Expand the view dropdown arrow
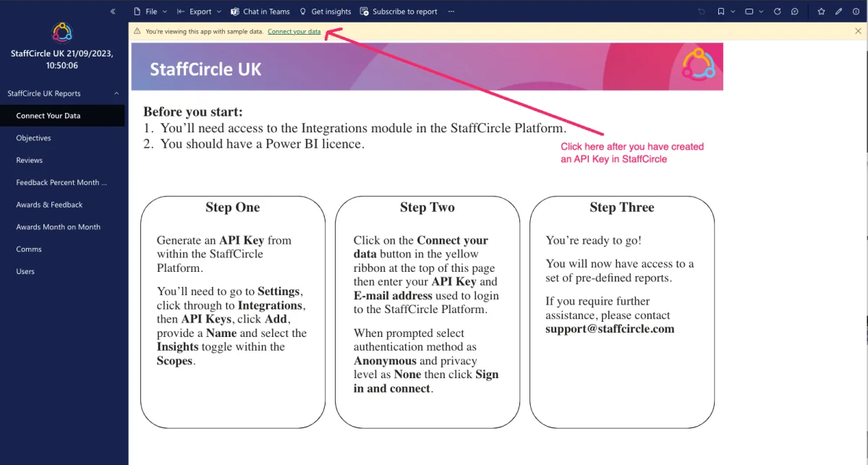This screenshot has width=868, height=465. tap(762, 12)
